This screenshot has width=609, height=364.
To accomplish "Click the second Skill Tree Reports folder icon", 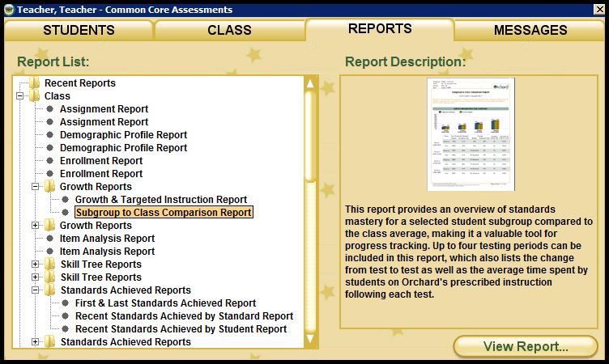I will [x=49, y=277].
